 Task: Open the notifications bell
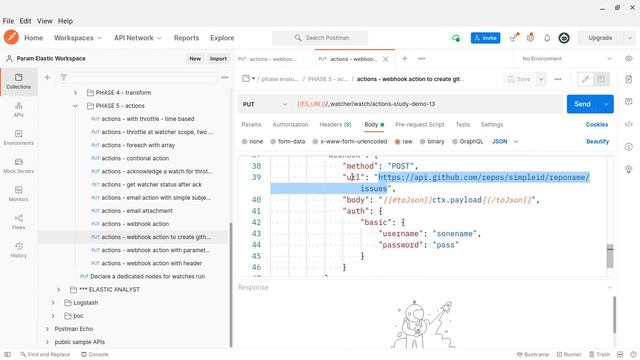547,38
